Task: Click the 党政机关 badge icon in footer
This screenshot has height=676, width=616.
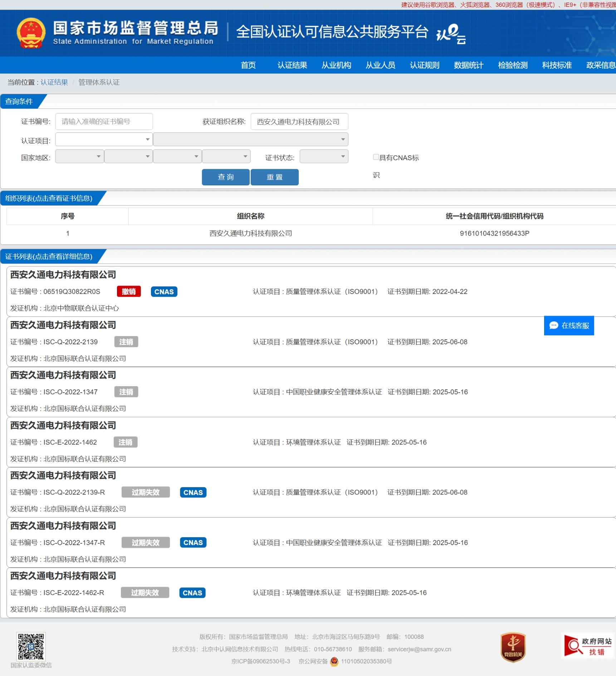Action: pos(513,647)
